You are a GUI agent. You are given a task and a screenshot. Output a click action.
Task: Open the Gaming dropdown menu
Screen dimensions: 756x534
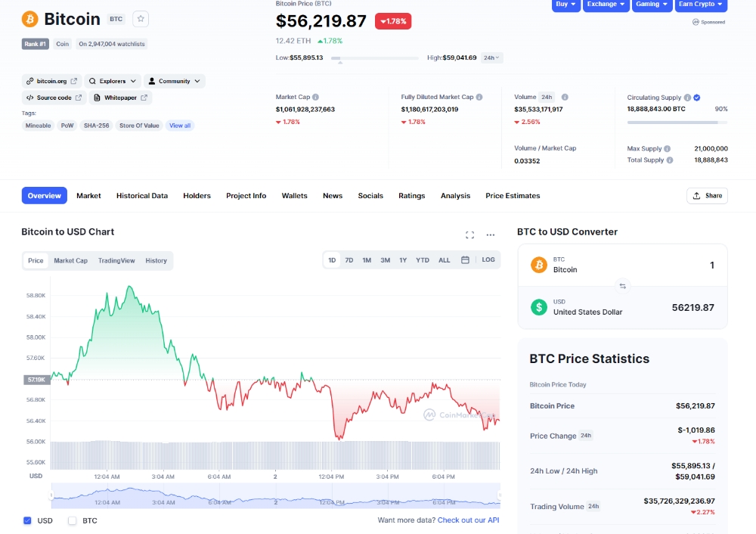point(652,5)
